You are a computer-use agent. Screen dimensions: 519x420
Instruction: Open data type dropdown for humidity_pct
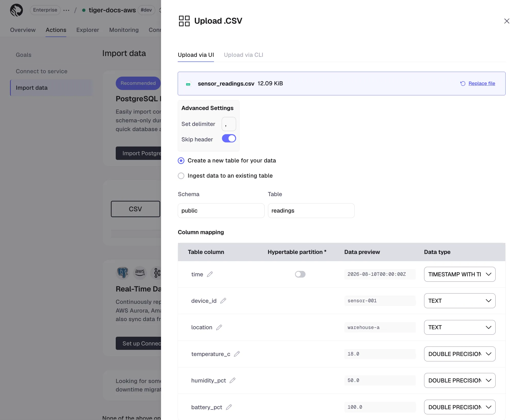(460, 380)
